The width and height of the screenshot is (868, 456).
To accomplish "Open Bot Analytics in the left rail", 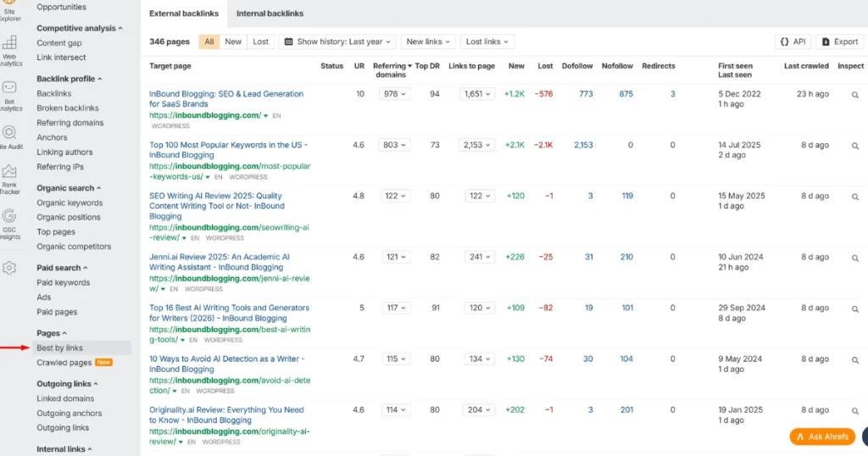I will (x=9, y=97).
